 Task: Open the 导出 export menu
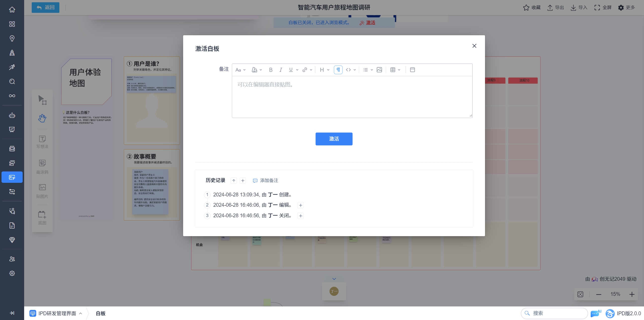tap(556, 8)
